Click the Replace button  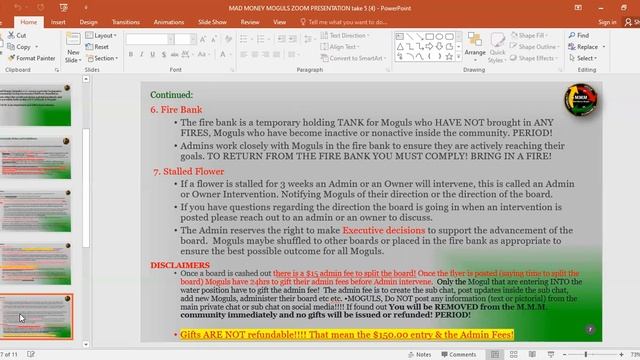point(587,47)
